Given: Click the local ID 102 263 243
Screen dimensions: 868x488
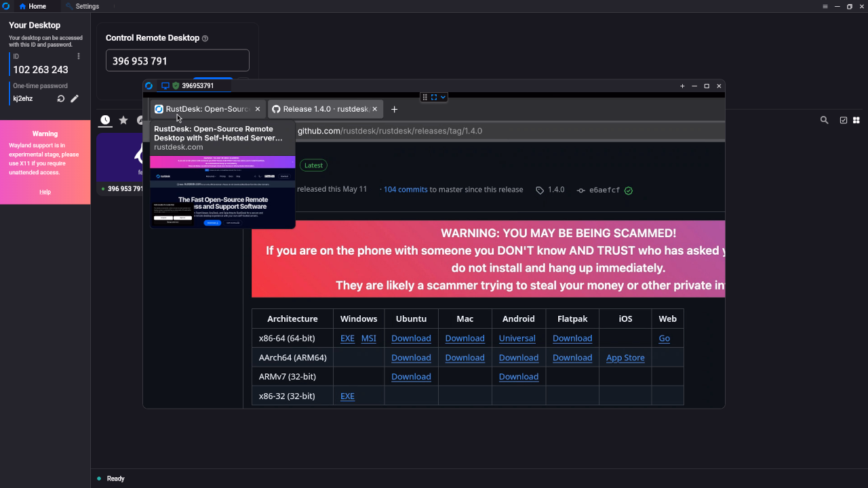Looking at the screenshot, I should click(41, 70).
